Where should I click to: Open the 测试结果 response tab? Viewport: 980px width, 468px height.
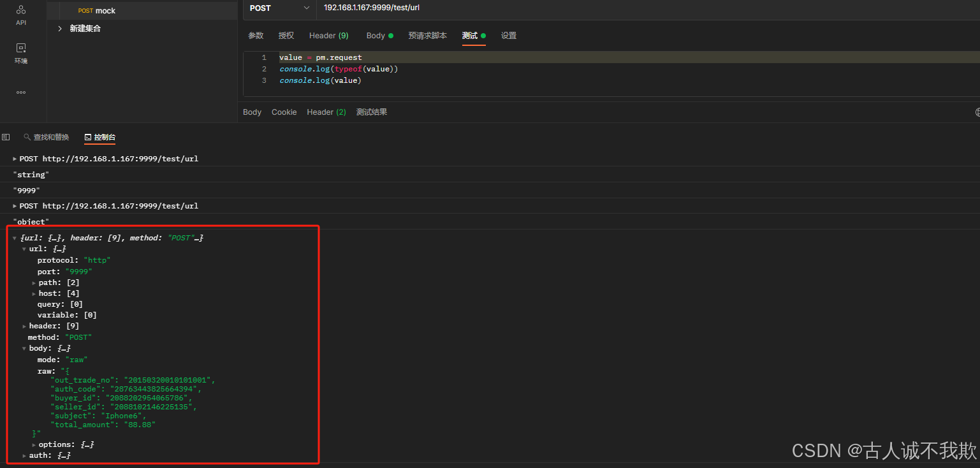[372, 112]
